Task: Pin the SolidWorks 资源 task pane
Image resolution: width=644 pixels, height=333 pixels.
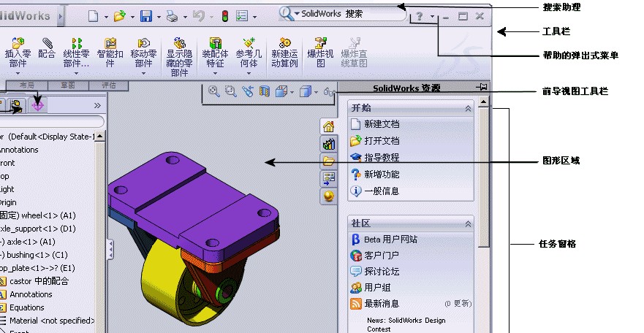Action: 482,87
